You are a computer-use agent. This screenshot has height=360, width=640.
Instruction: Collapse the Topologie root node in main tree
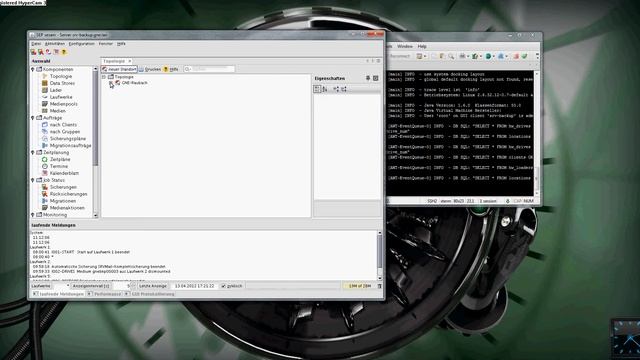104,77
